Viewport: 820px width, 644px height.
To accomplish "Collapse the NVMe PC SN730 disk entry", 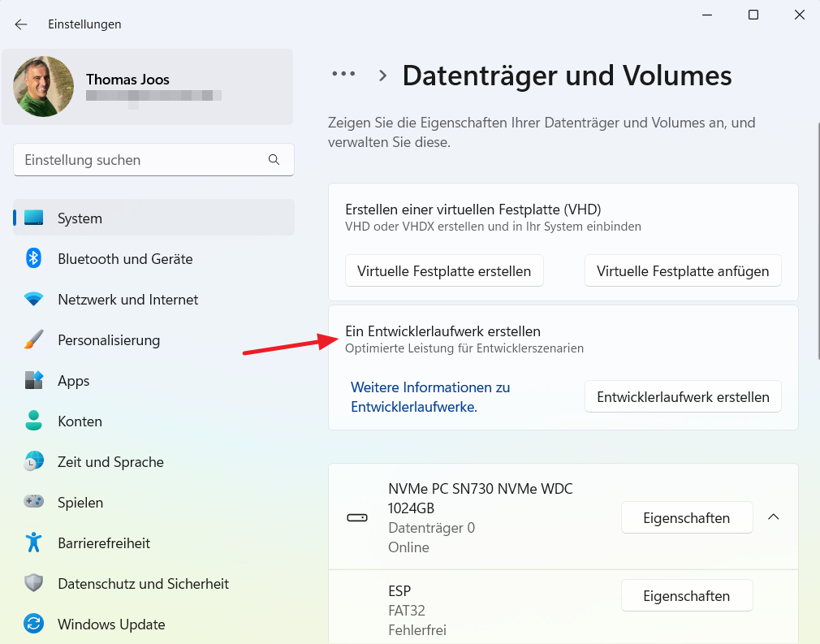I will tap(773, 516).
